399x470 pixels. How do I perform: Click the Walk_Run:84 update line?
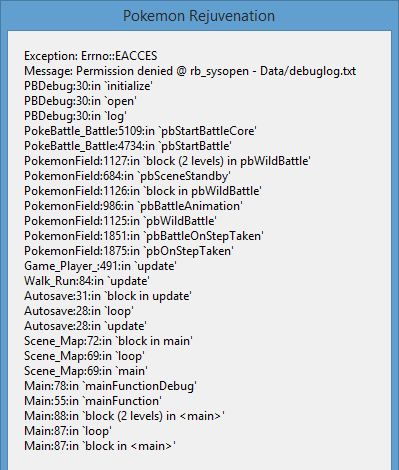(x=87, y=281)
